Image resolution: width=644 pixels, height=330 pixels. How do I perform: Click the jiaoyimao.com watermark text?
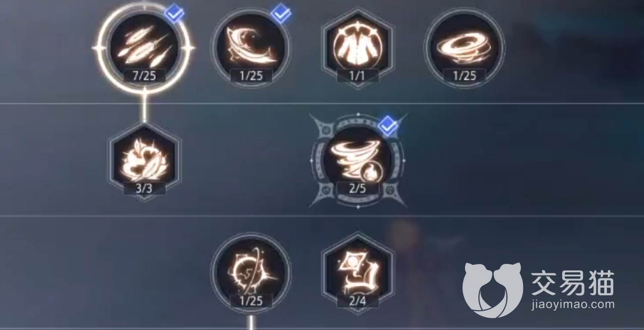click(572, 305)
